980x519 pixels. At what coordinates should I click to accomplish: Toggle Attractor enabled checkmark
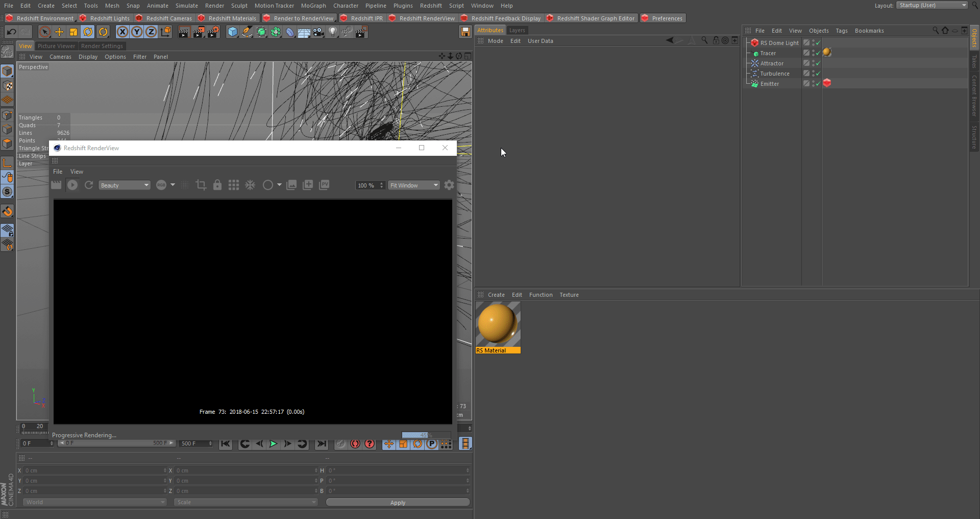[818, 63]
